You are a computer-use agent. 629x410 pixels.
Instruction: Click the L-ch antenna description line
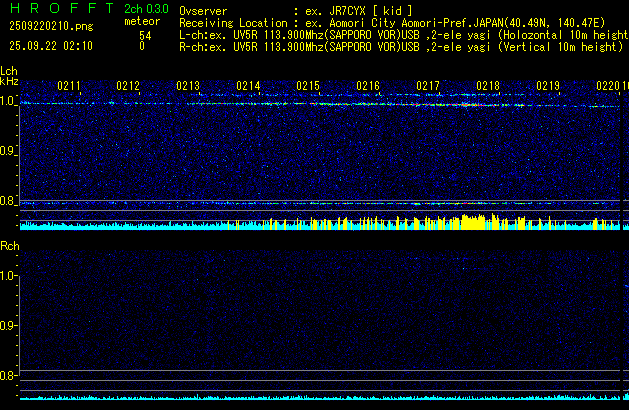point(400,34)
